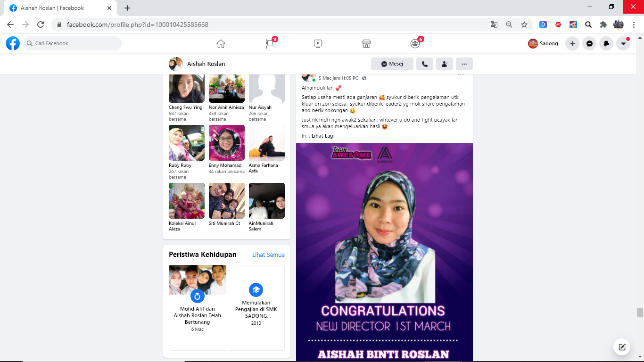The height and width of the screenshot is (362, 644).
Task: Expand the profile three-dots more options
Action: pyautogui.click(x=464, y=64)
